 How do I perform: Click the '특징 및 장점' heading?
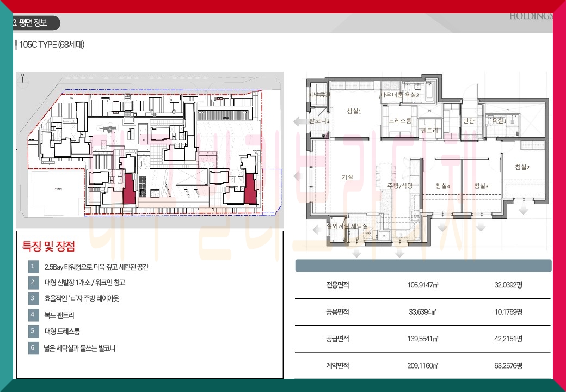click(x=49, y=246)
